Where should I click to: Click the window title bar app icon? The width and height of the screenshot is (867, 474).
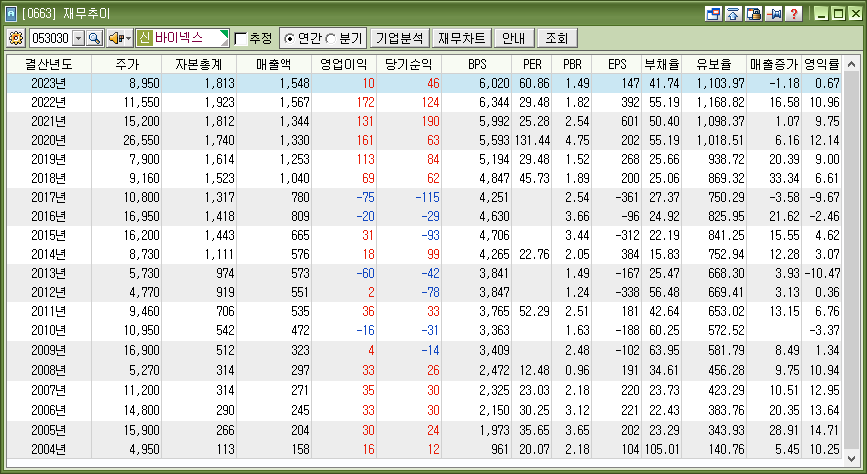11,13
